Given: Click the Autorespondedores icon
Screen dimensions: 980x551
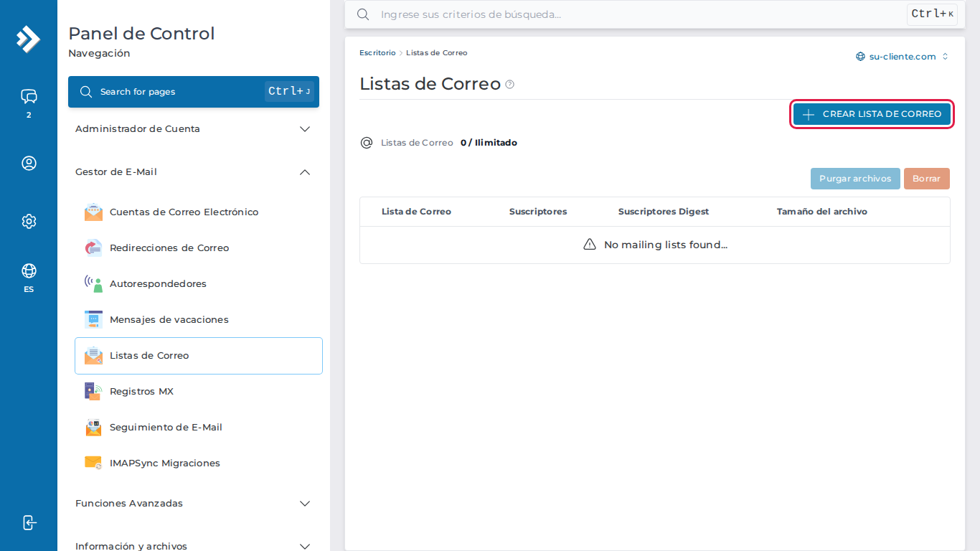Looking at the screenshot, I should pos(93,283).
